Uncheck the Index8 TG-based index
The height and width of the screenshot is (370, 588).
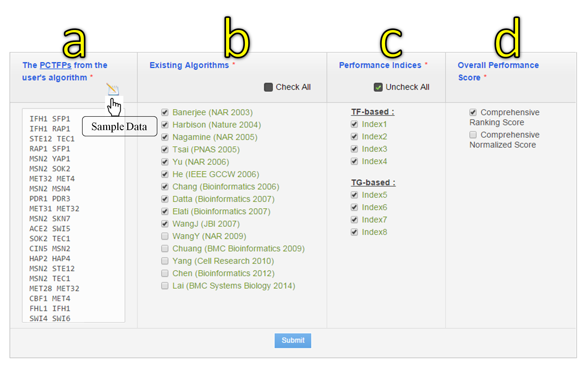354,232
